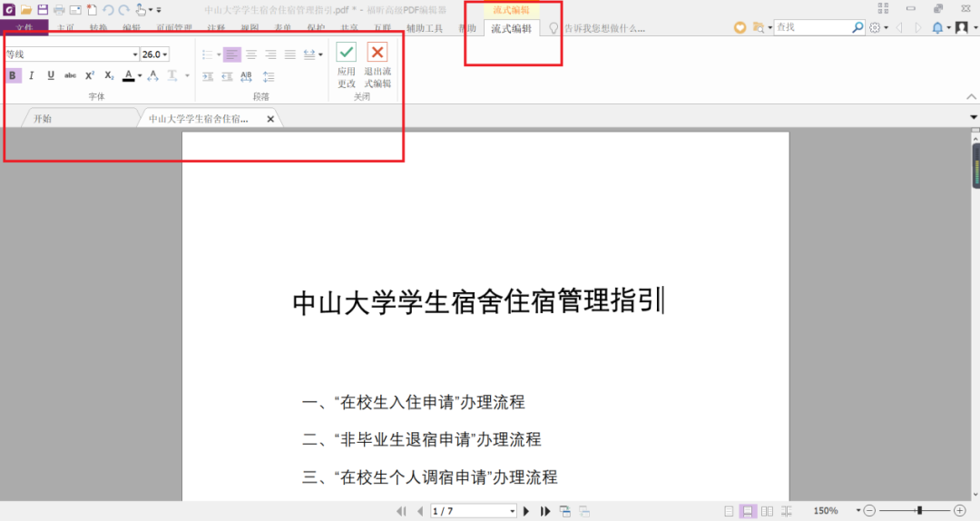980x521 pixels.
Task: Click the paragraph spacing icon
Action: click(268, 76)
